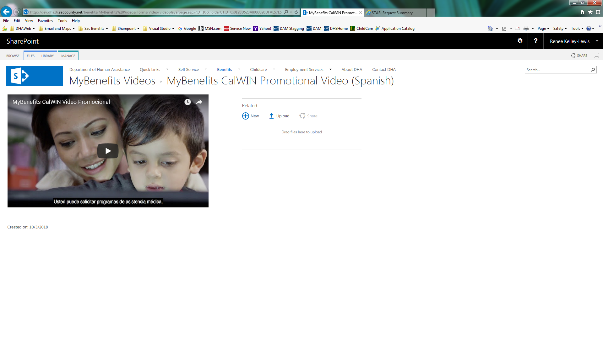Image resolution: width=603 pixels, height=364 pixels.
Task: Switch to the BROWSE ribbon tab
Action: click(13, 56)
